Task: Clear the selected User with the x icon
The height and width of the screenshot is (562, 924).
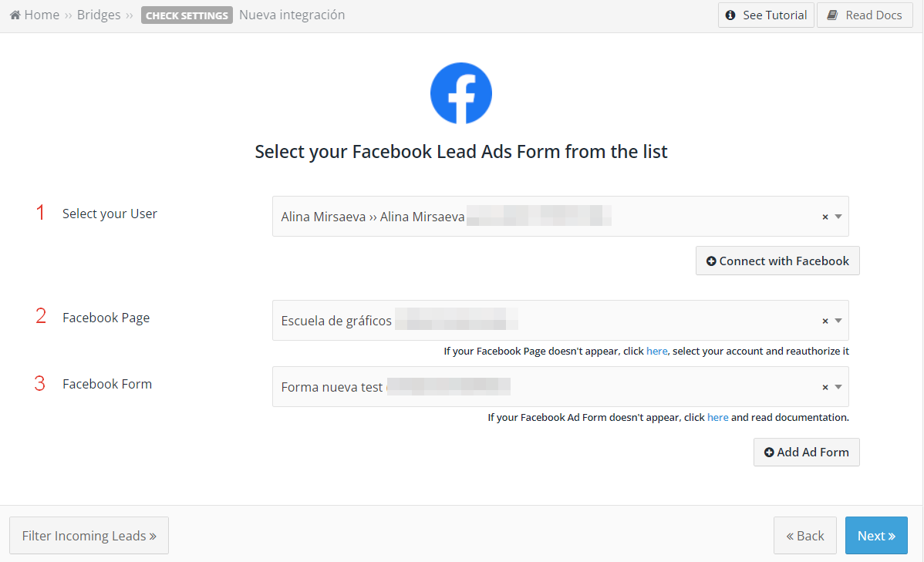Action: [825, 217]
